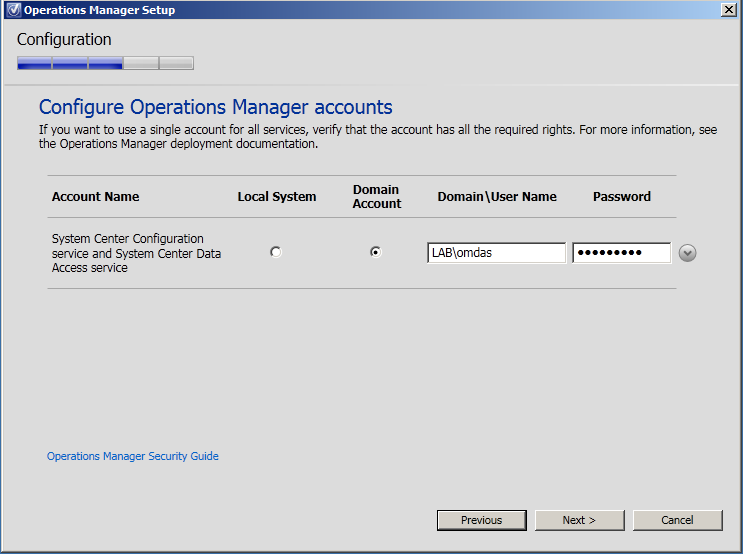Click the Password column header
The image size is (743, 554).
pyautogui.click(x=622, y=197)
